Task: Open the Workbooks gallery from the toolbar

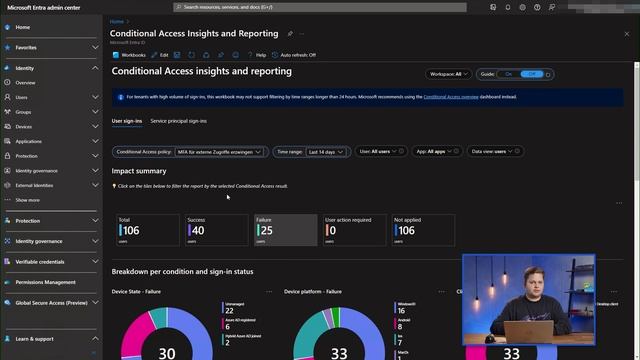Action: [129, 55]
